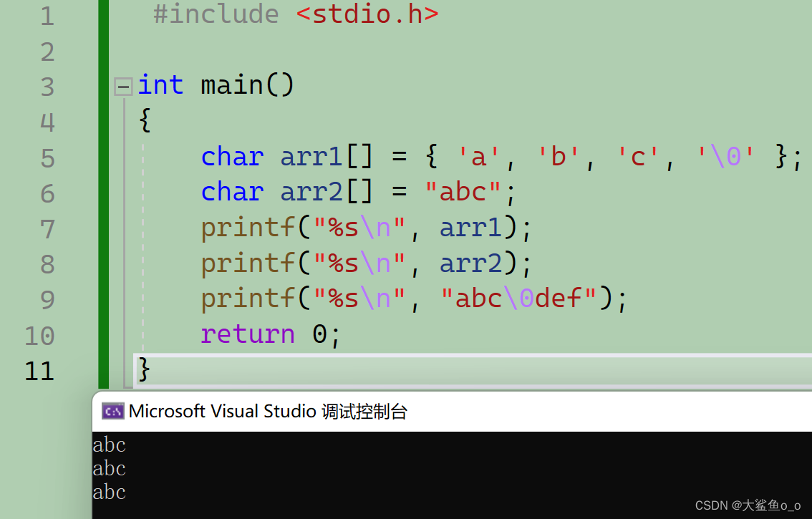Click the 'char' keyword on the arr2 line

pos(232,192)
